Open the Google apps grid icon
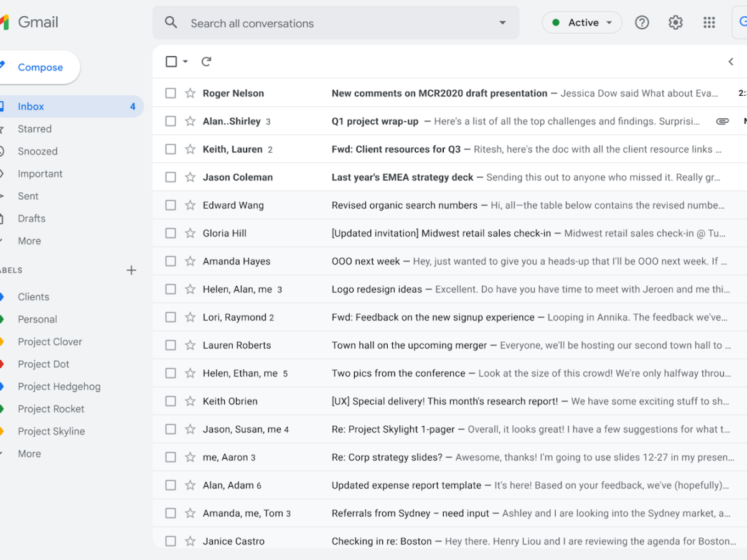Image resolution: width=747 pixels, height=560 pixels. click(709, 23)
